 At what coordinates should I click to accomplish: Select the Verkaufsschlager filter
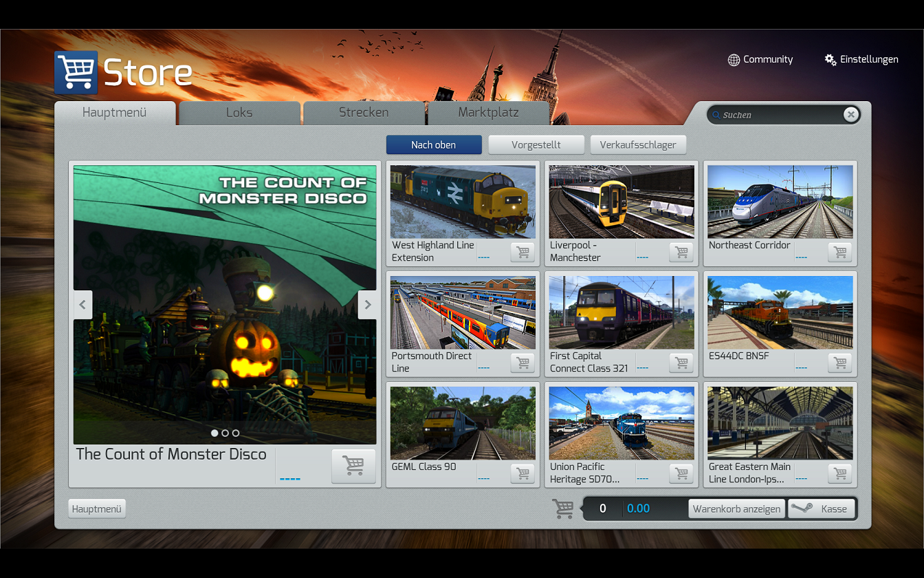coord(638,144)
